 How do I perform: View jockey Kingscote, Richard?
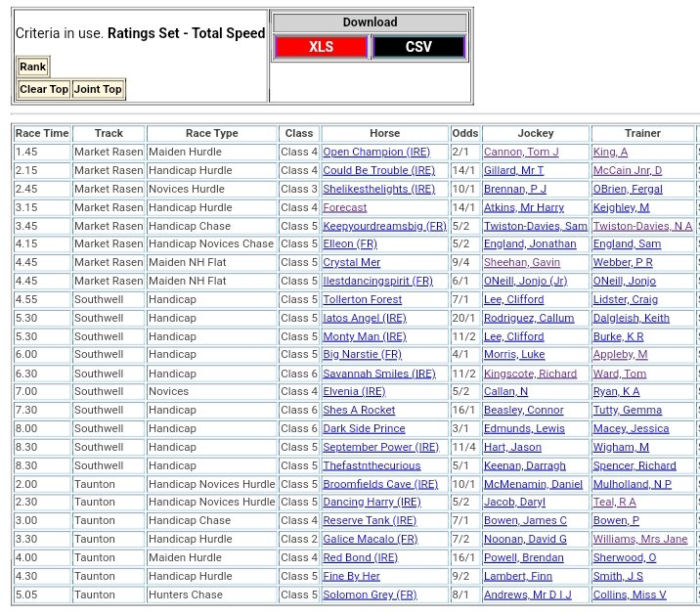click(529, 374)
